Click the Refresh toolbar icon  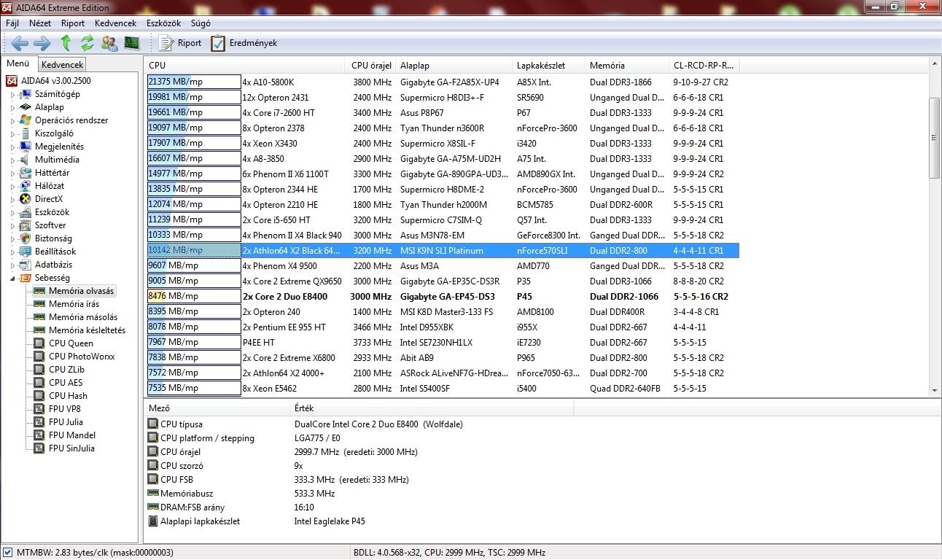(x=87, y=43)
